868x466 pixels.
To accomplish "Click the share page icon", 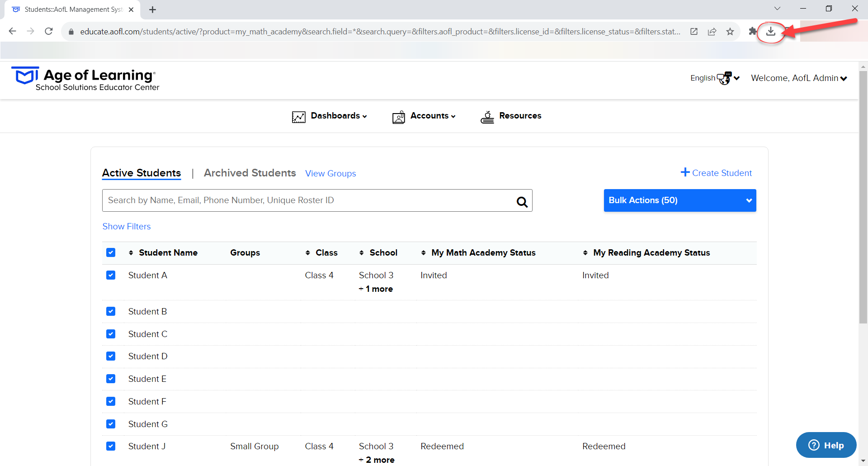I will click(712, 32).
